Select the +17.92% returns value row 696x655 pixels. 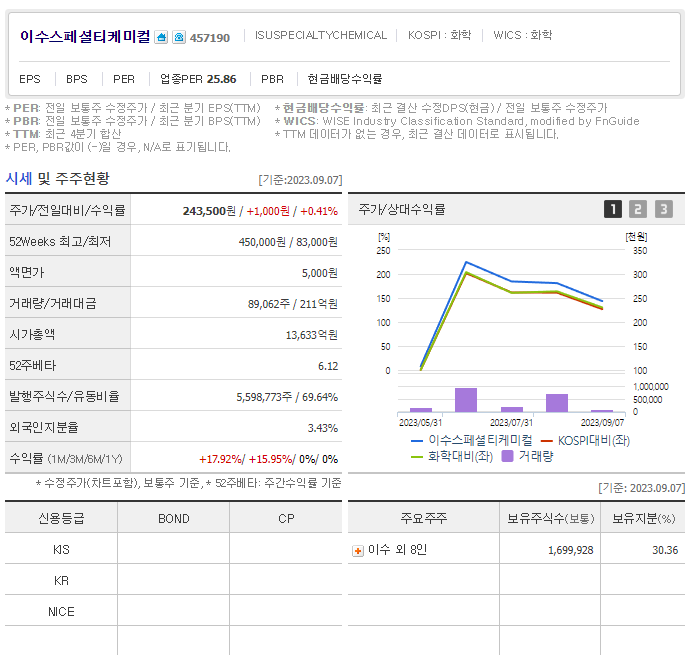269,459
